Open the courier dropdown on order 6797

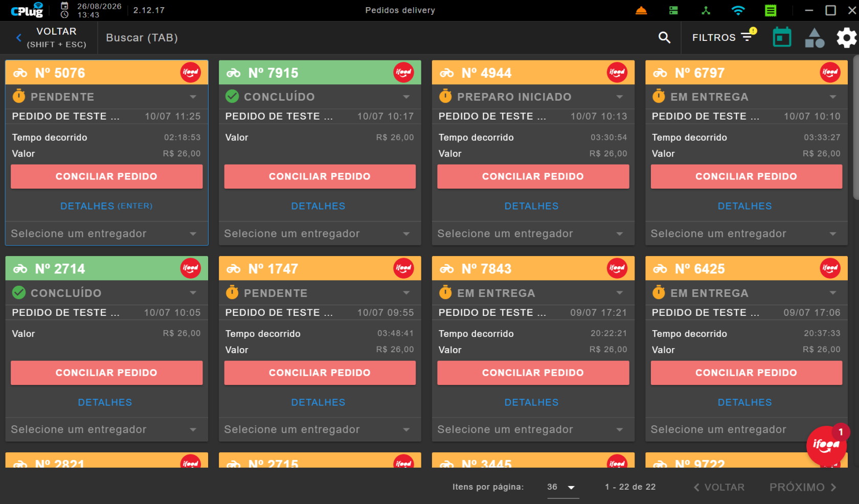(x=746, y=234)
